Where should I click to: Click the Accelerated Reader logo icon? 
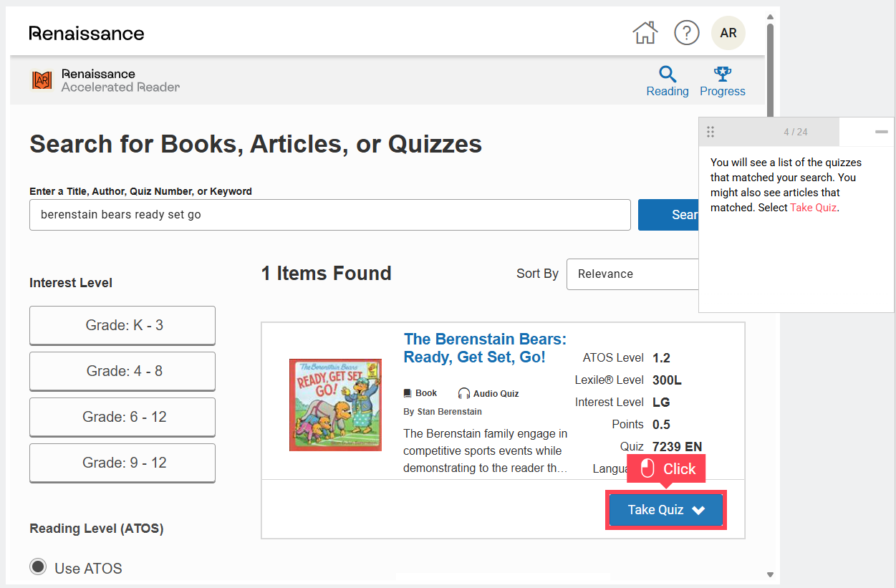[x=42, y=80]
